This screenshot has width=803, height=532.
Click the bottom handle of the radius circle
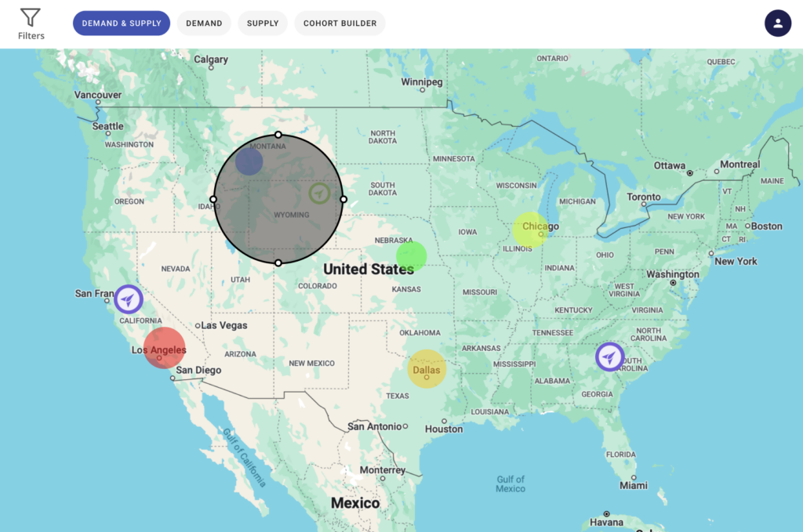coord(278,263)
